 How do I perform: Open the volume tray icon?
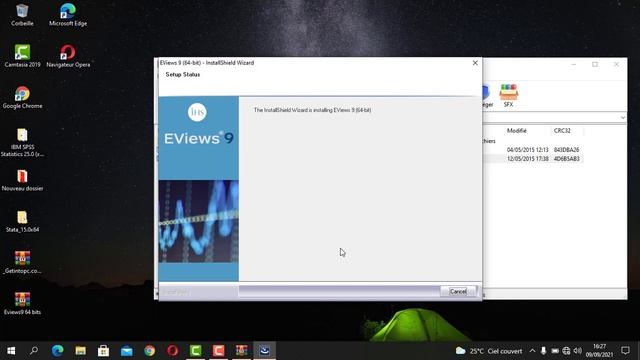coord(578,351)
